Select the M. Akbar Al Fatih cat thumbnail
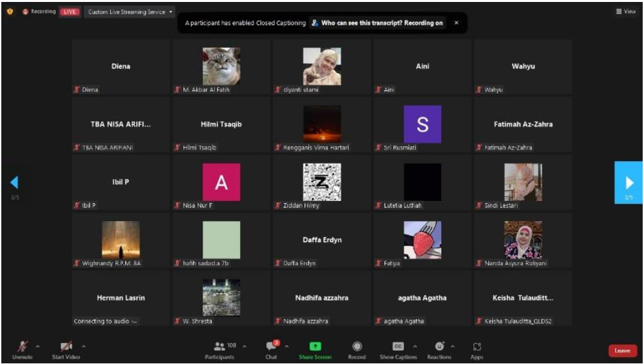This screenshot has height=364, width=644. tap(221, 66)
